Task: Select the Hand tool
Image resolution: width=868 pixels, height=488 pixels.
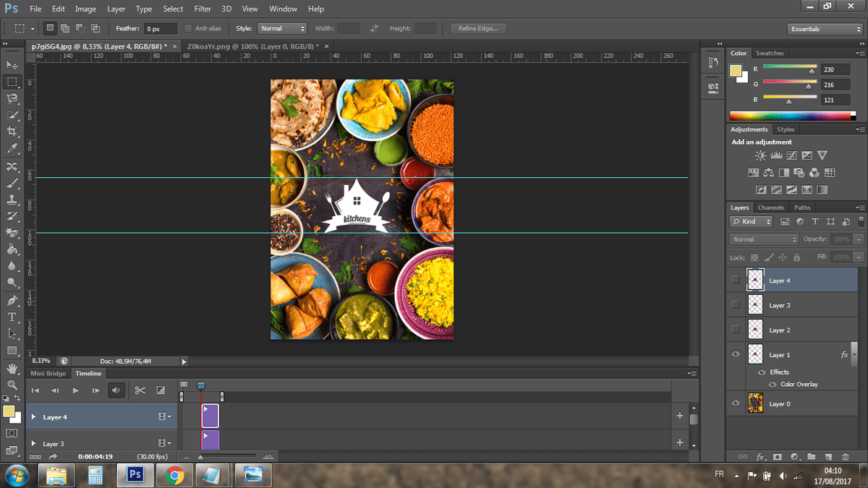Action: [12, 368]
